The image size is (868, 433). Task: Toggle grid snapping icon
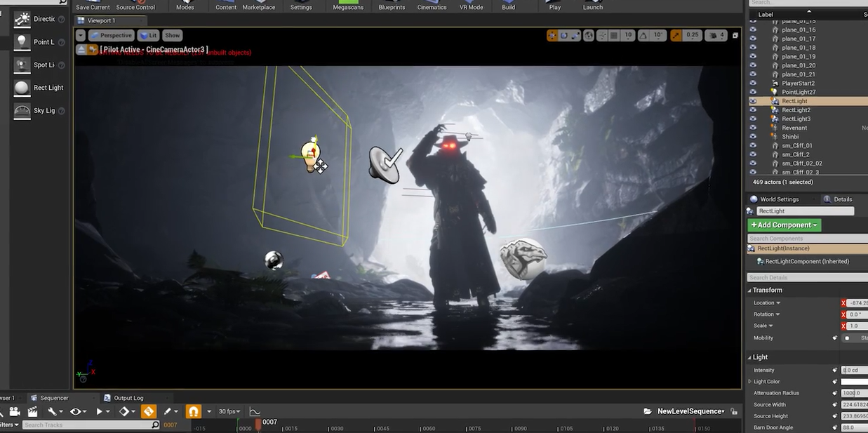click(614, 35)
